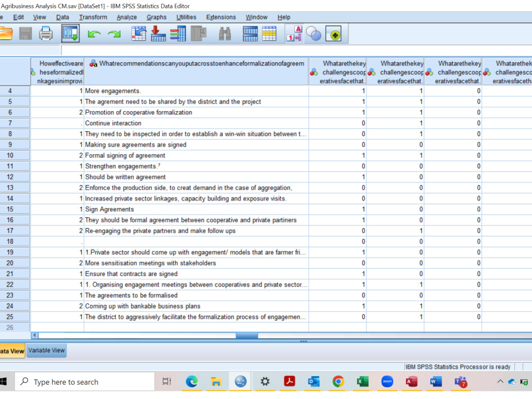Screen dimensions: 532x399
Task: Click the Go to Variable icon
Action: (158, 34)
